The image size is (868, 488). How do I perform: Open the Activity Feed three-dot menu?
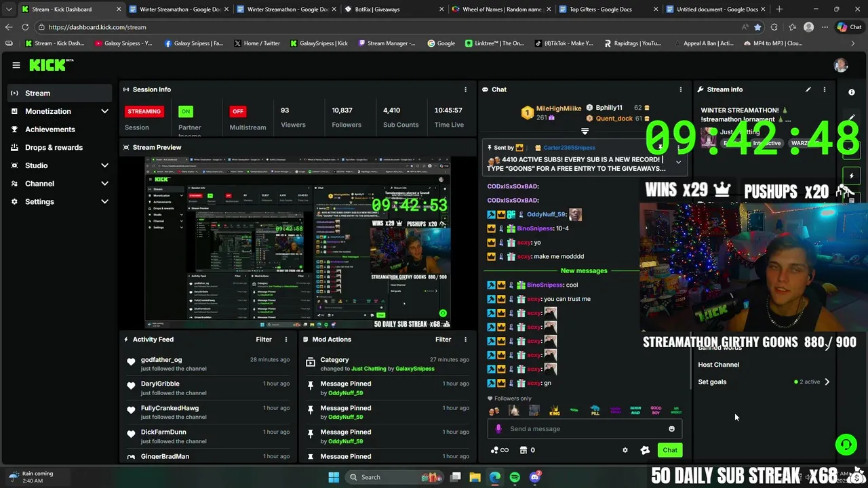tap(285, 340)
